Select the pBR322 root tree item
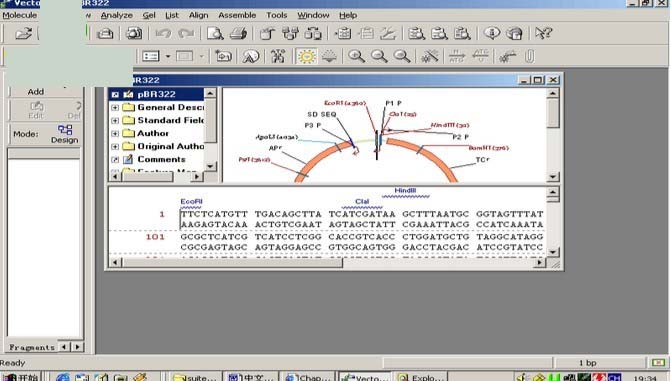 coord(157,94)
